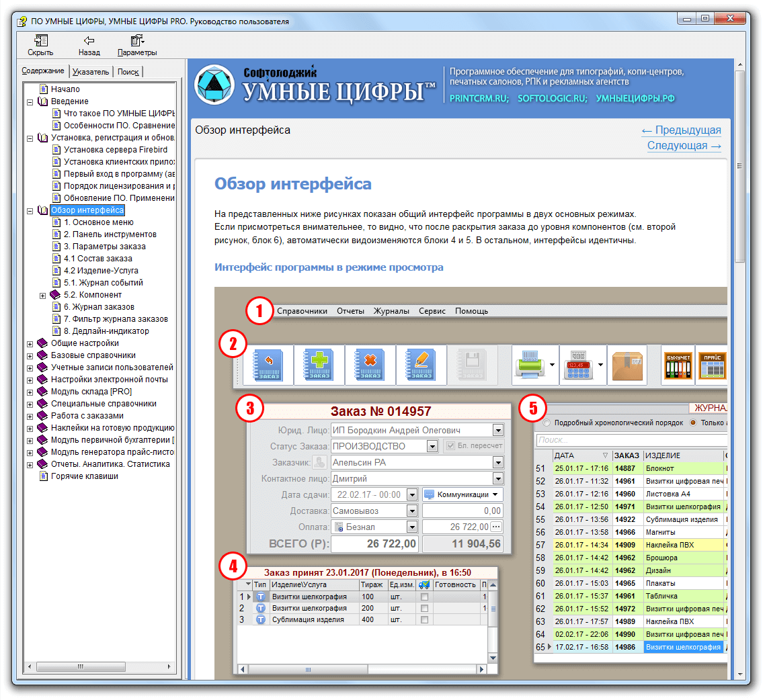Click the Умные Цифры polyhedron logo
The image size is (763, 700).
(x=214, y=85)
